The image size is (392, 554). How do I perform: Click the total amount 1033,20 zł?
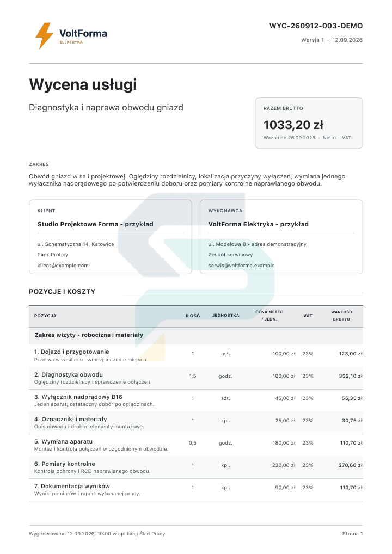tap(293, 125)
